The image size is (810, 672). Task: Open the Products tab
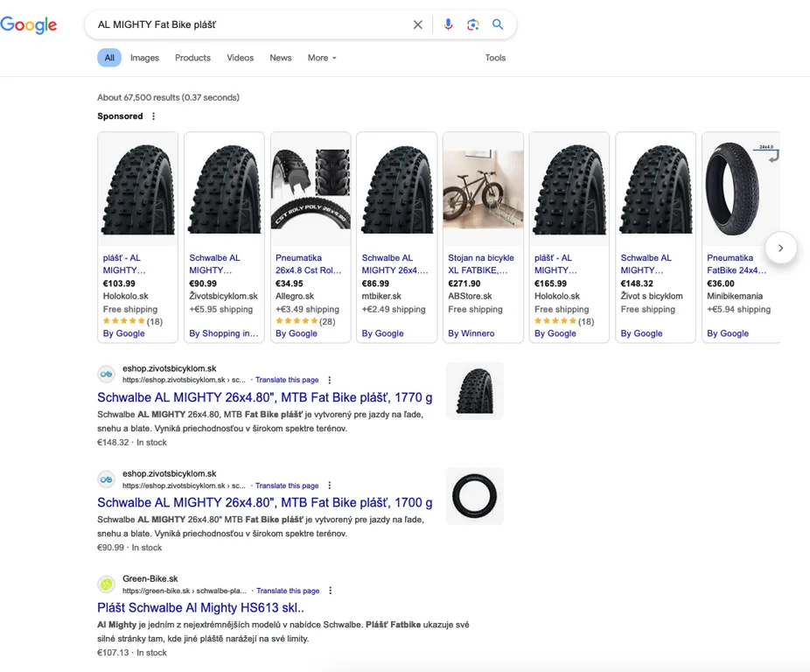(x=192, y=58)
